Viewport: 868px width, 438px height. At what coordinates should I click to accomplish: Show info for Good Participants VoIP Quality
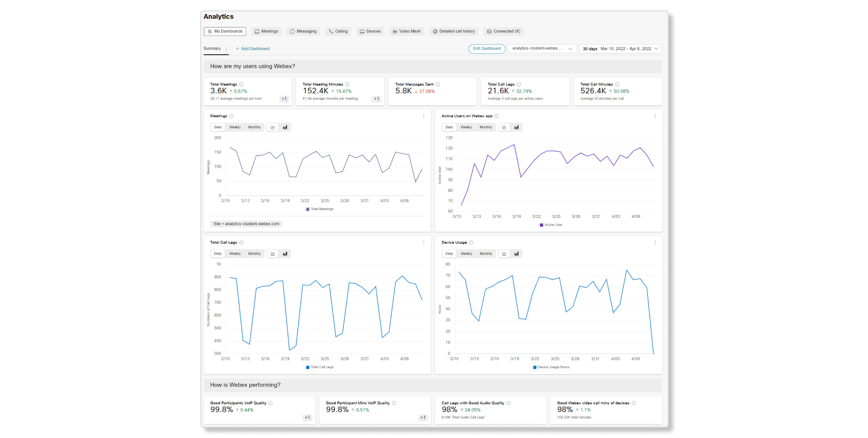coord(271,403)
